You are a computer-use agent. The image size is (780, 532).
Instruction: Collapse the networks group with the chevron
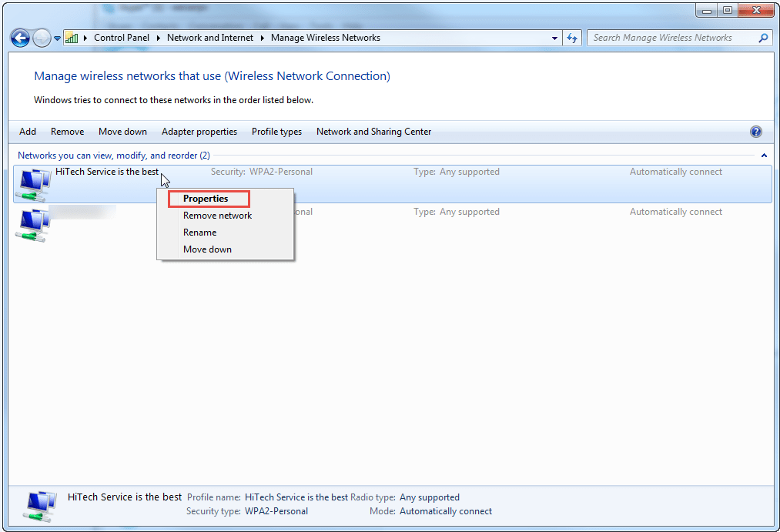764,156
